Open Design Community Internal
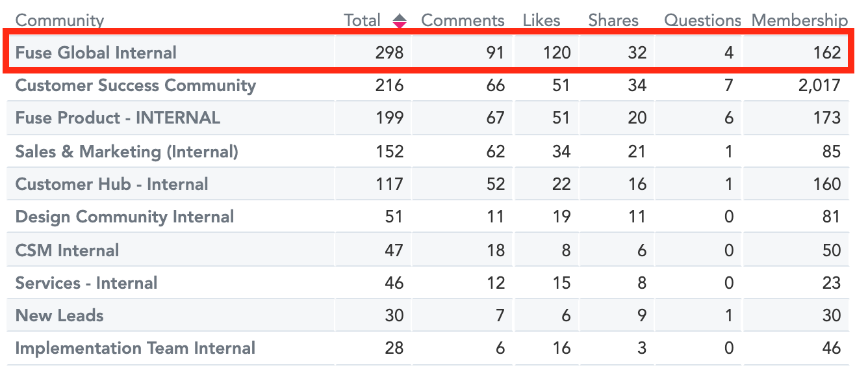 (x=124, y=217)
